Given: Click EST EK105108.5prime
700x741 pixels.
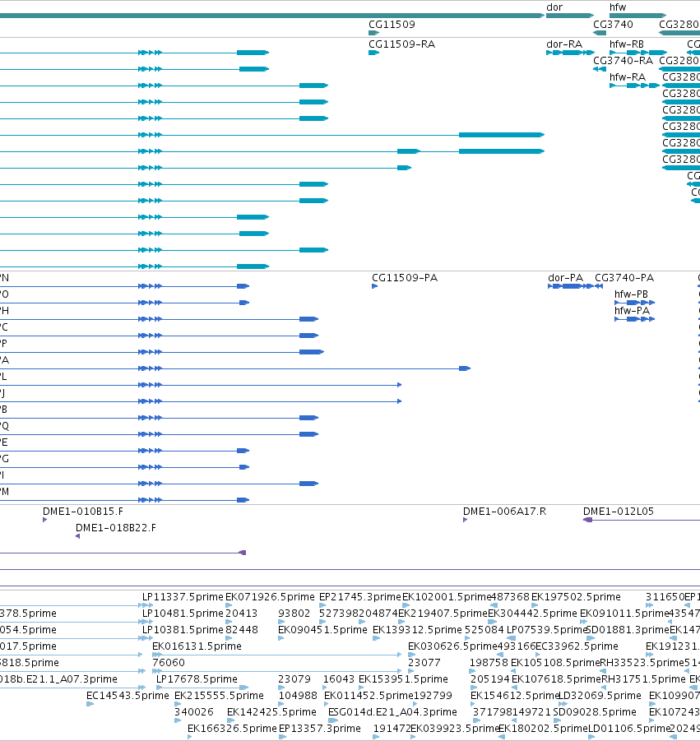Looking at the screenshot, I should point(555,663).
